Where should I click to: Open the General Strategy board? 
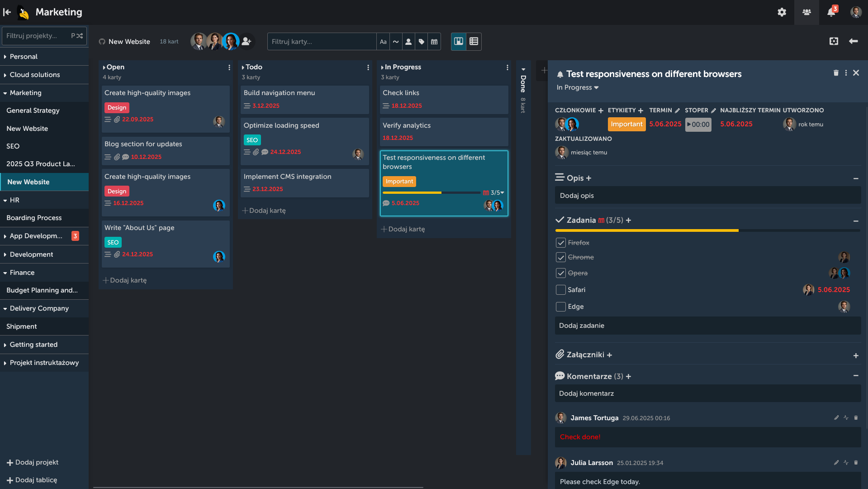tap(33, 110)
